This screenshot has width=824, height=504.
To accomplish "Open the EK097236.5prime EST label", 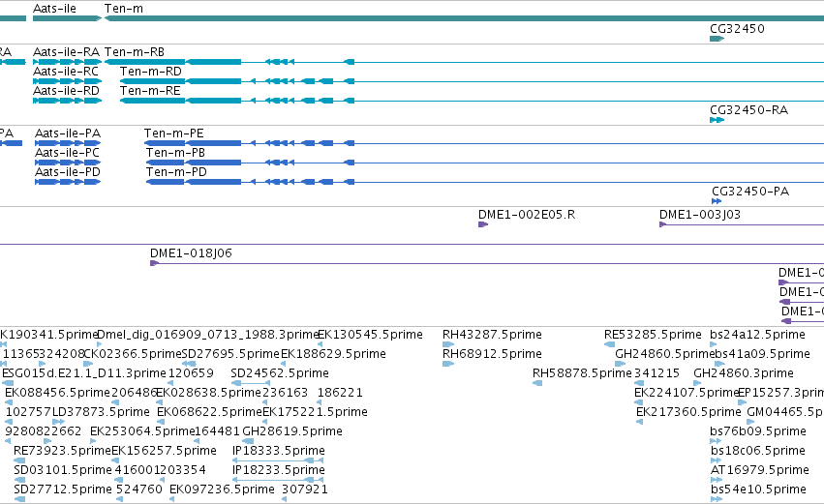I will (x=222, y=489).
